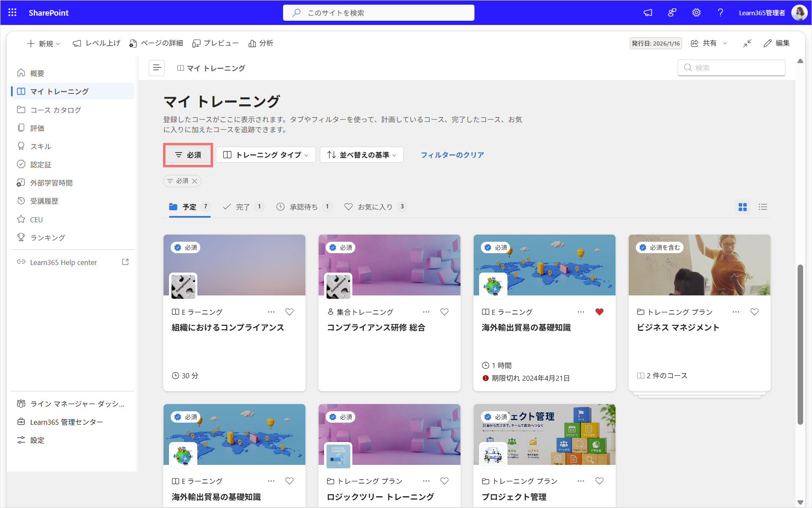The height and width of the screenshot is (508, 812).
Task: Click the collapse view arrows icon
Action: coord(747,43)
